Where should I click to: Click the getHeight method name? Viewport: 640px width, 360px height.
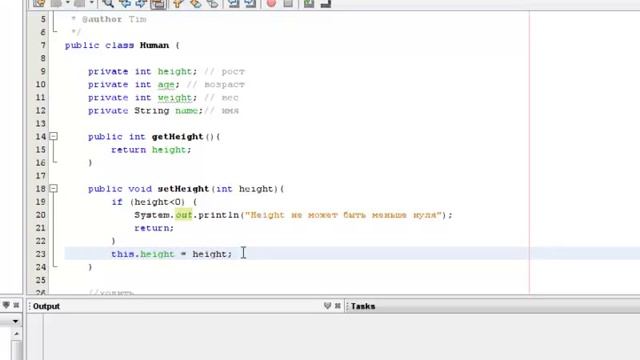pos(178,137)
